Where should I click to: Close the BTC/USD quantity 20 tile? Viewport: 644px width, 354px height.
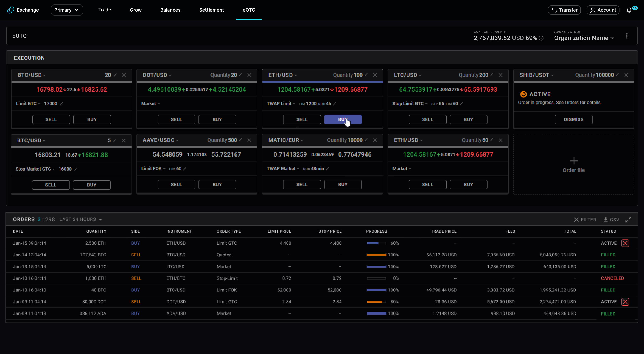pos(124,75)
